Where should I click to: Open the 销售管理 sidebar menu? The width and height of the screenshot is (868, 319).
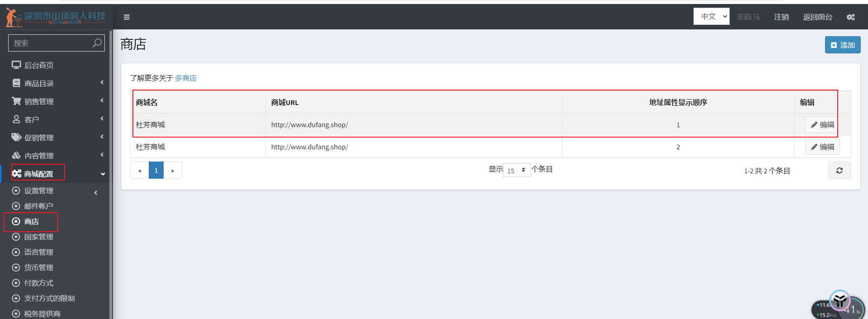(x=39, y=101)
